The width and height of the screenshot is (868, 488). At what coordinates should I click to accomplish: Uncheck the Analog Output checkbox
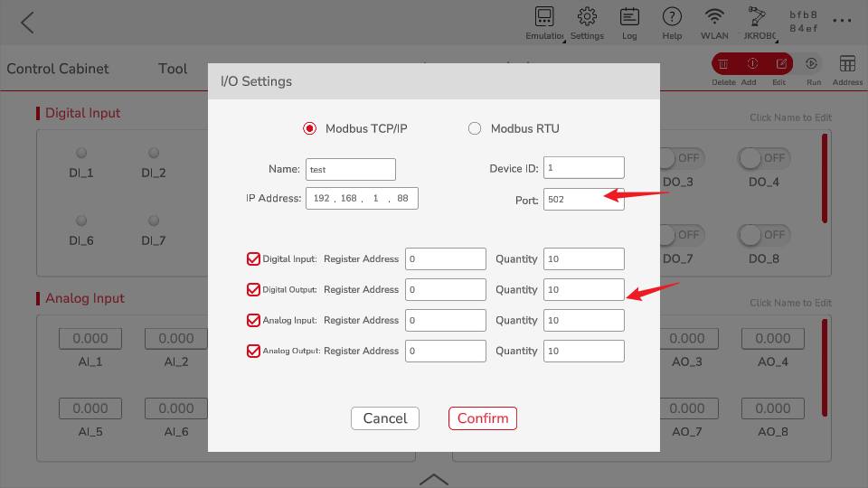(x=253, y=351)
